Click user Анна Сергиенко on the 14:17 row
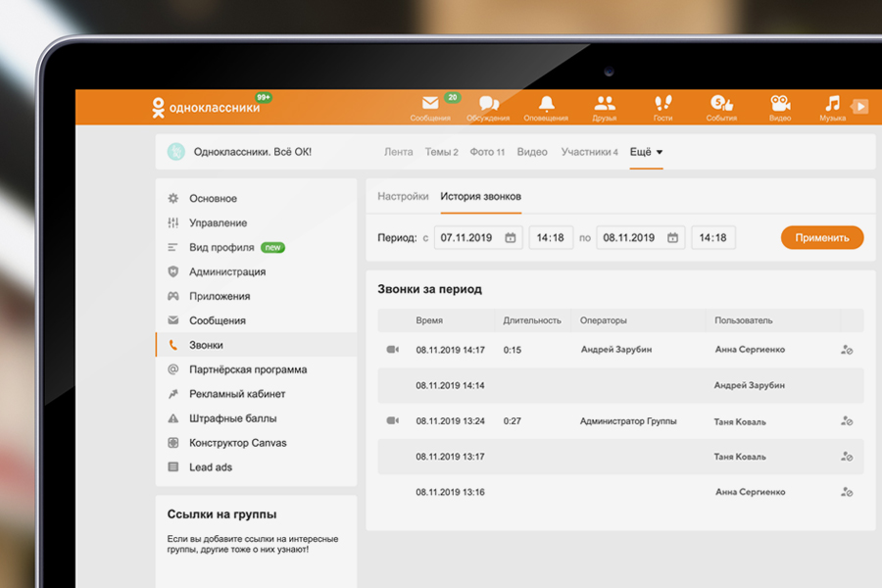The width and height of the screenshot is (882, 588). (x=750, y=350)
